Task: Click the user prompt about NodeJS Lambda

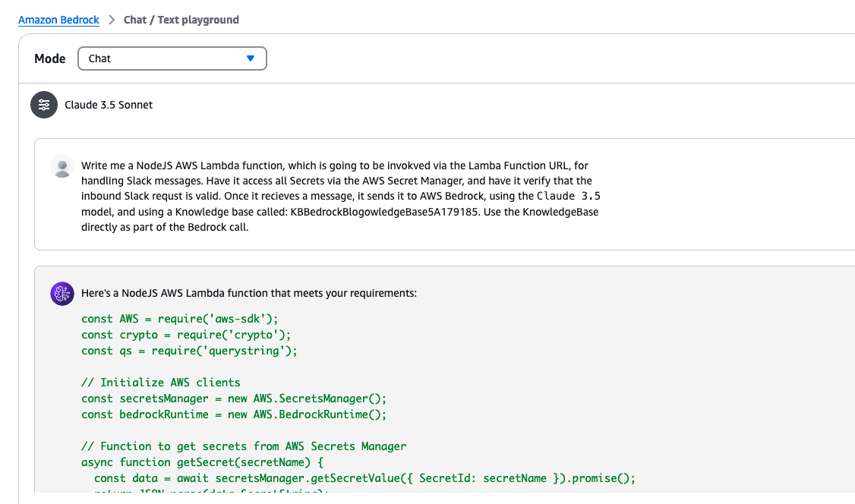Action: pyautogui.click(x=341, y=196)
